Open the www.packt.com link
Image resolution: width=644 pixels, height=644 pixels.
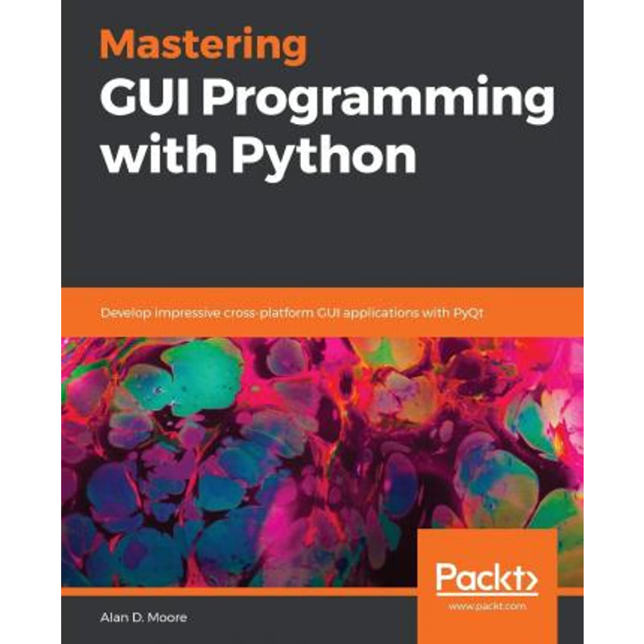487,606
